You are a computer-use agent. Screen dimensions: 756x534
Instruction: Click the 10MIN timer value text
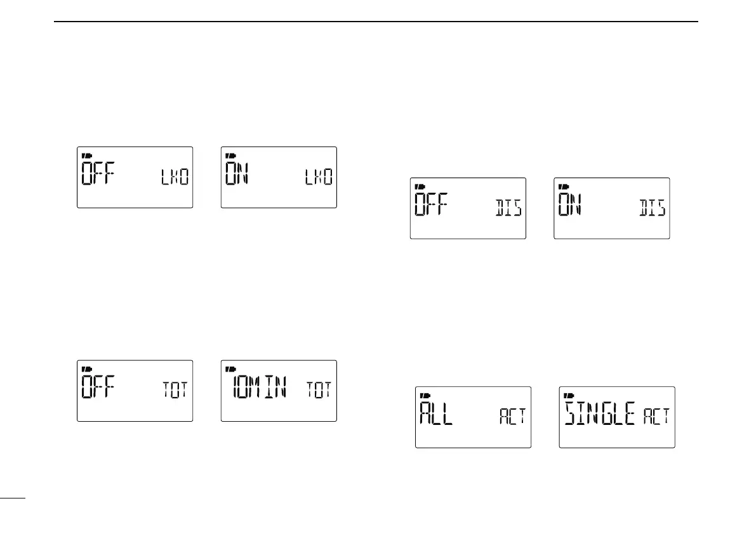point(260,387)
